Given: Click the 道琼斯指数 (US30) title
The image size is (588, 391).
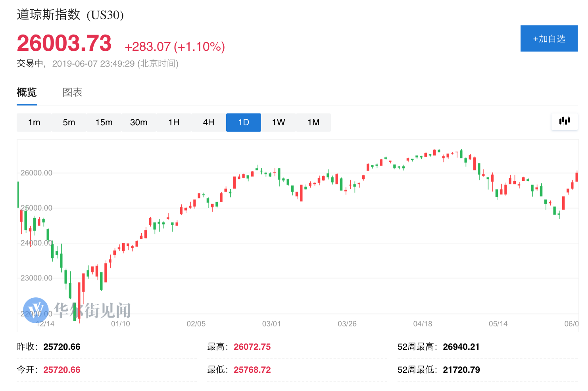Looking at the screenshot, I should coord(70,15).
